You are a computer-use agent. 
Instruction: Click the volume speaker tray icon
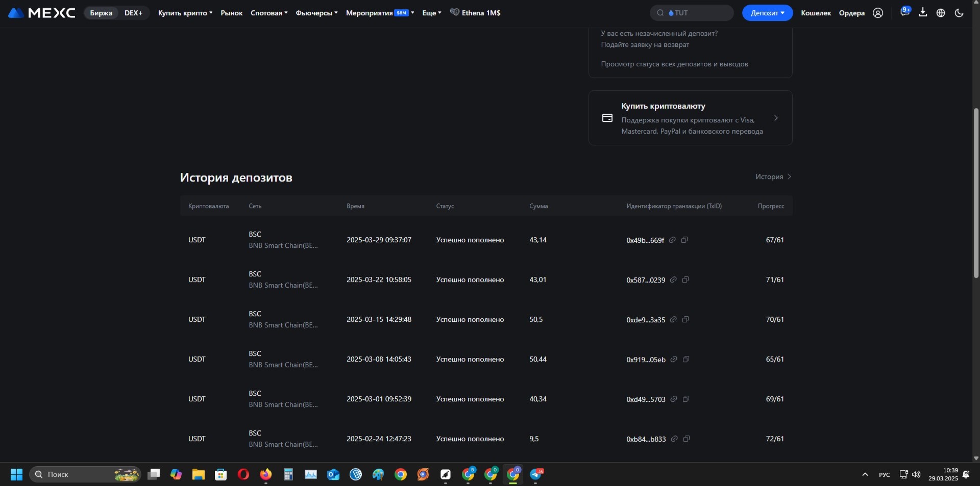click(x=916, y=474)
